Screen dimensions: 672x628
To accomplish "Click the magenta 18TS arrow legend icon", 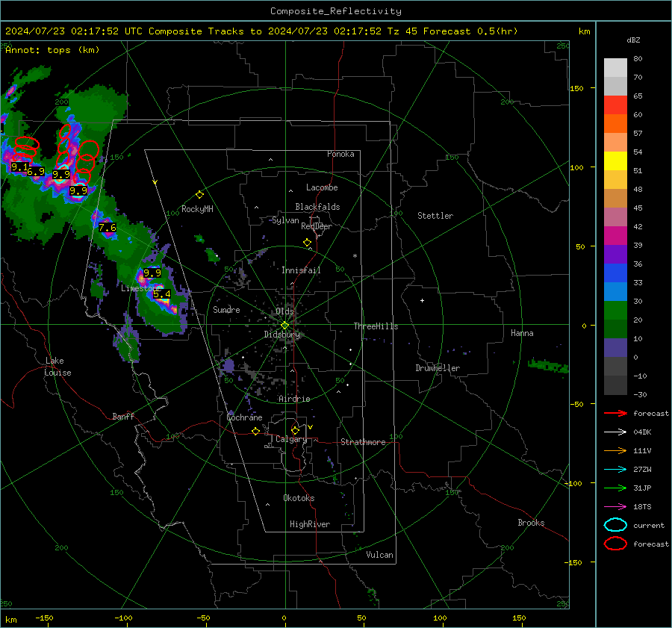I will click(x=615, y=507).
